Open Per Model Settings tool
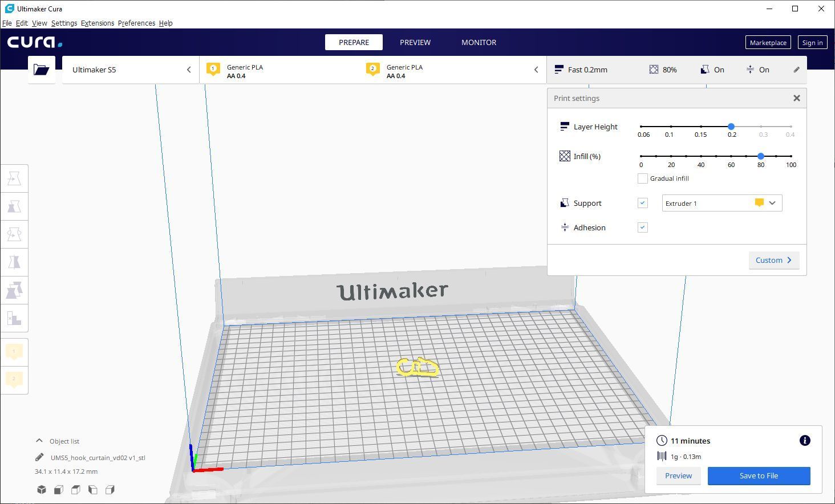This screenshot has width=835, height=504. coord(14,290)
